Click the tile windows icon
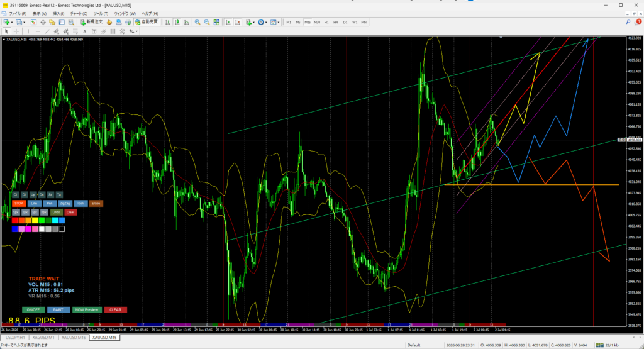This screenshot has height=349, width=644. click(x=216, y=22)
